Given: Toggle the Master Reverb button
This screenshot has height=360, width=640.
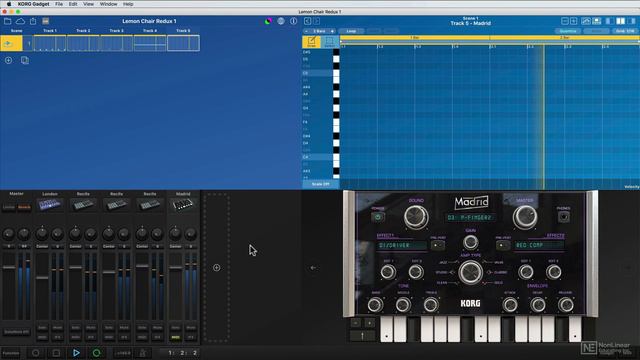Looking at the screenshot, I should pyautogui.click(x=24, y=207).
